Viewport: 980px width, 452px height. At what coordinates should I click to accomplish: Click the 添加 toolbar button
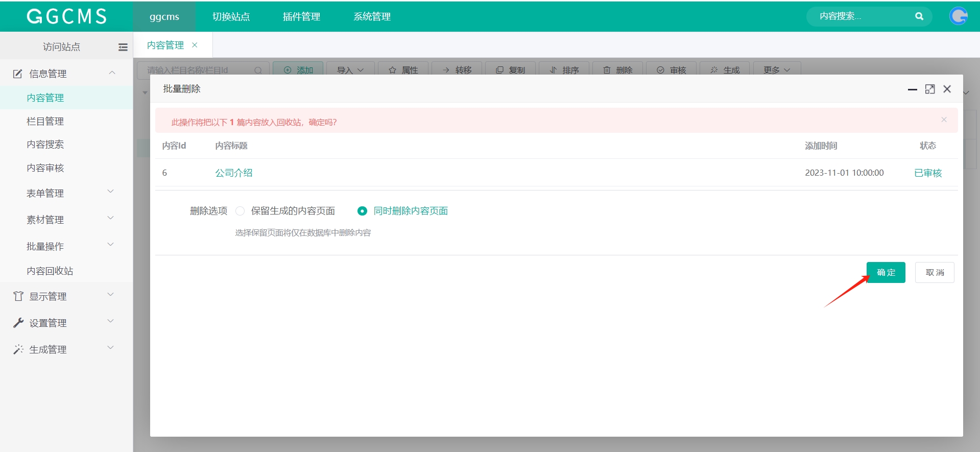[298, 69]
